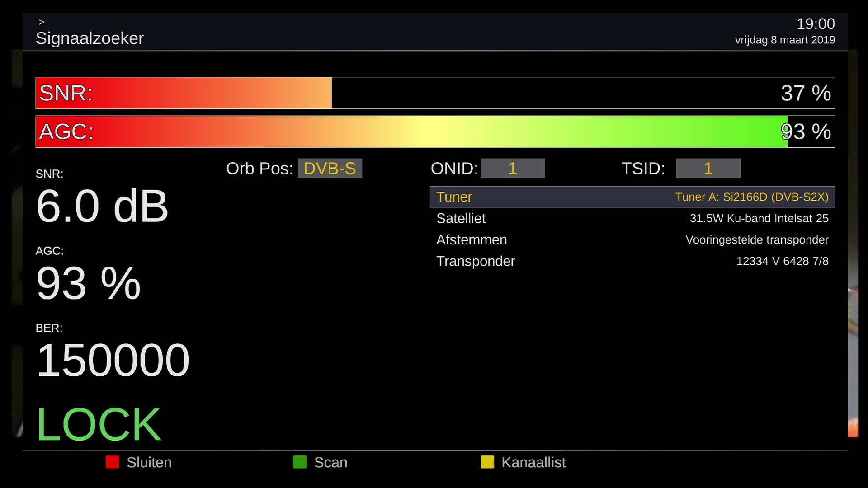This screenshot has width=868, height=488.
Task: Click the BER value 150000
Action: click(113, 360)
